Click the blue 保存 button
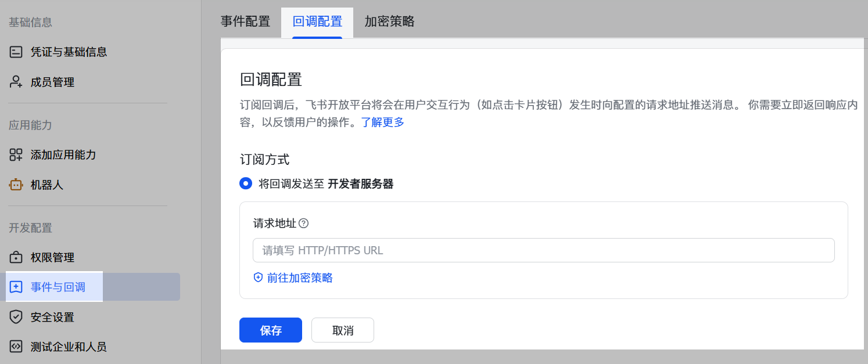 pos(271,330)
